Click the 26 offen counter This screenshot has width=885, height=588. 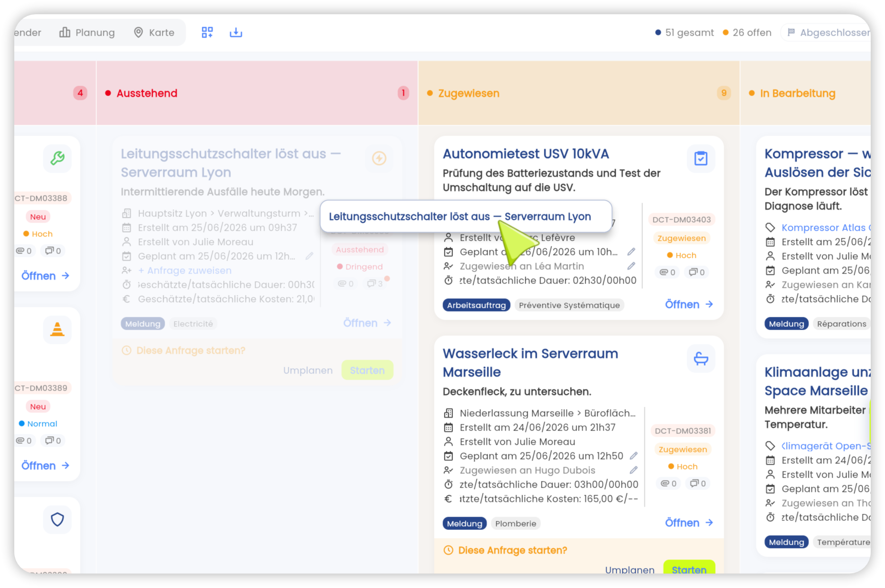tap(747, 32)
